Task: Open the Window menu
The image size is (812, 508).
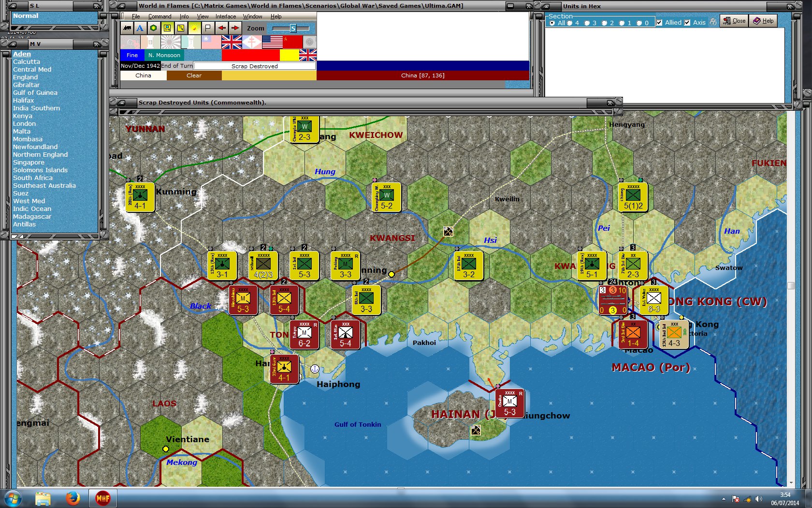Action: pyautogui.click(x=252, y=16)
